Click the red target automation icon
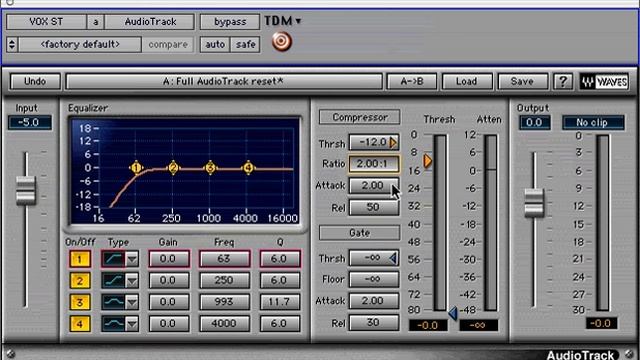 pos(282,42)
